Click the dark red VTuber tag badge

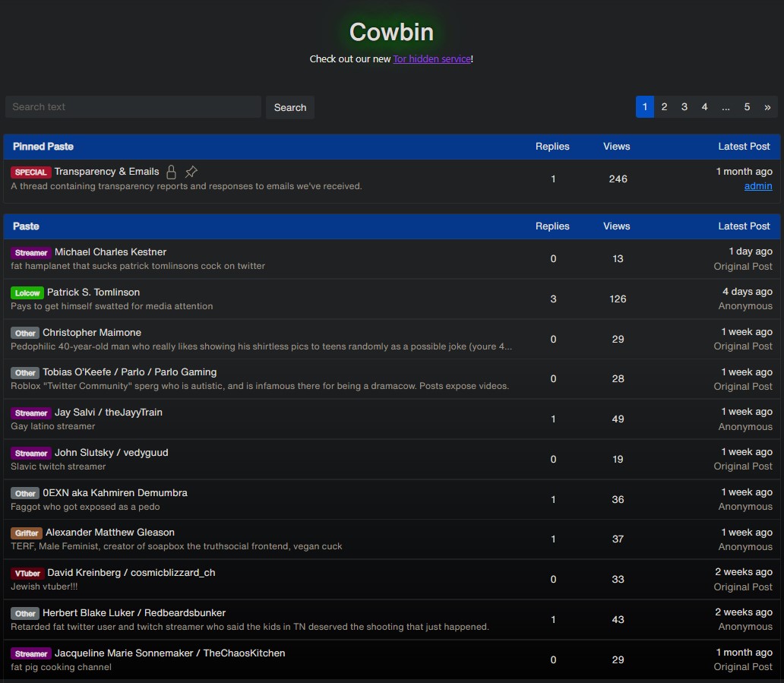point(27,574)
